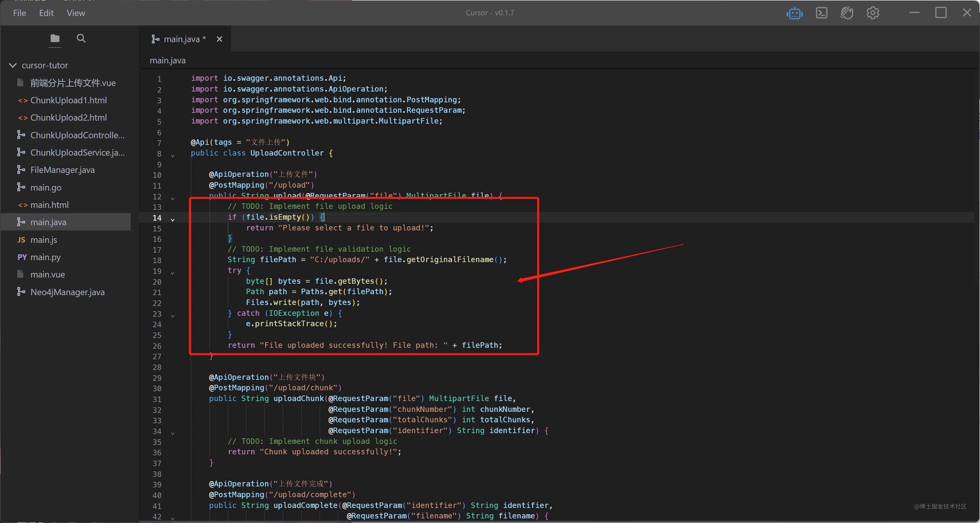Image resolution: width=980 pixels, height=523 pixels.
Task: Close the main.java tab
Action: [x=219, y=39]
